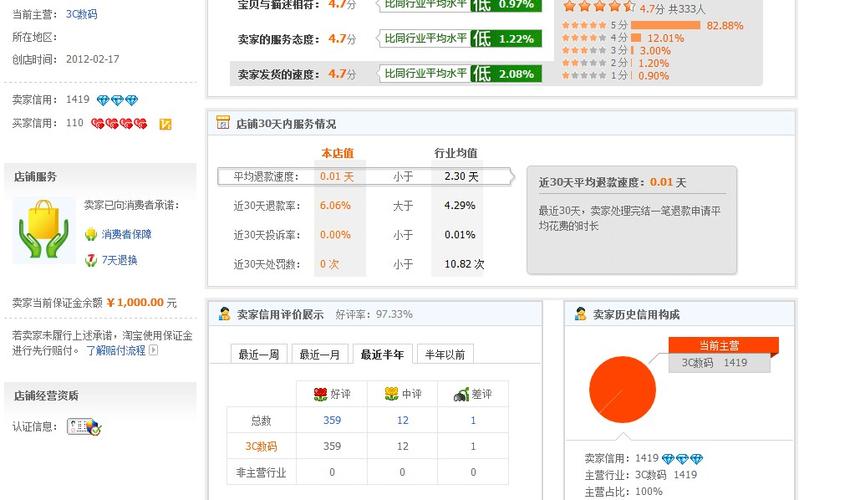Click the person icon beside 卖家历史信用构成

click(x=580, y=314)
